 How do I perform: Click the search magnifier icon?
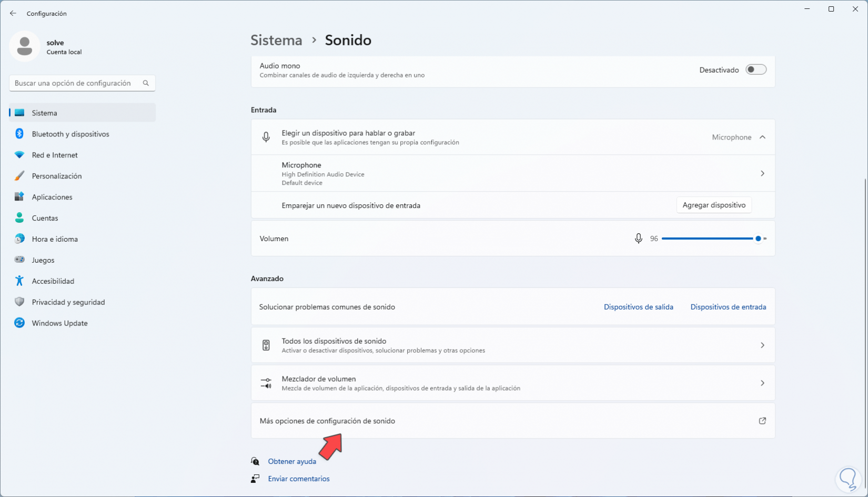pyautogui.click(x=146, y=83)
